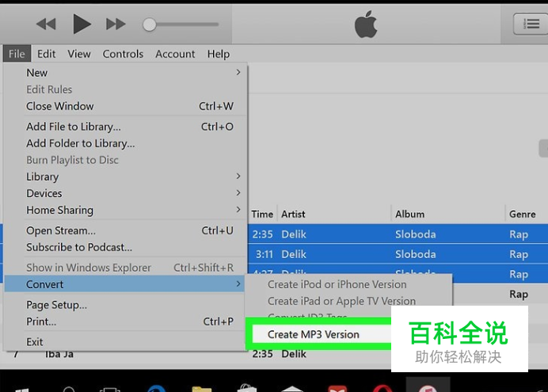The width and height of the screenshot is (548, 392).
Task: Click the rewind previous track button
Action: tap(46, 24)
